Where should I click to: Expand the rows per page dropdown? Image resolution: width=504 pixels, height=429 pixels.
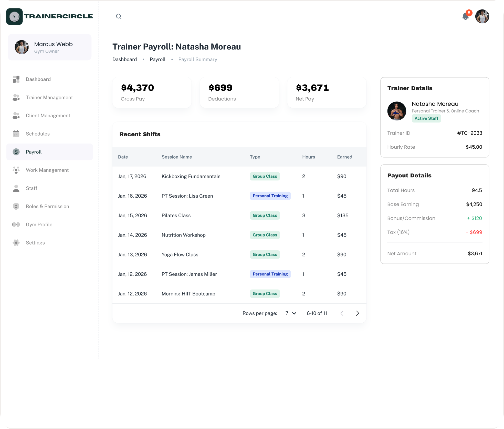click(x=291, y=313)
